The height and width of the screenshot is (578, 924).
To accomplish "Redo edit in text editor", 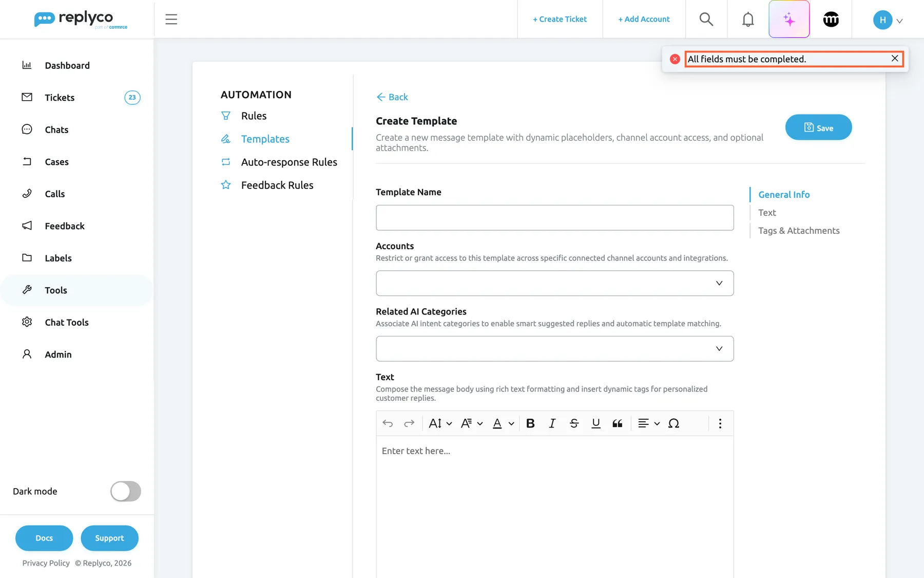I will point(409,423).
